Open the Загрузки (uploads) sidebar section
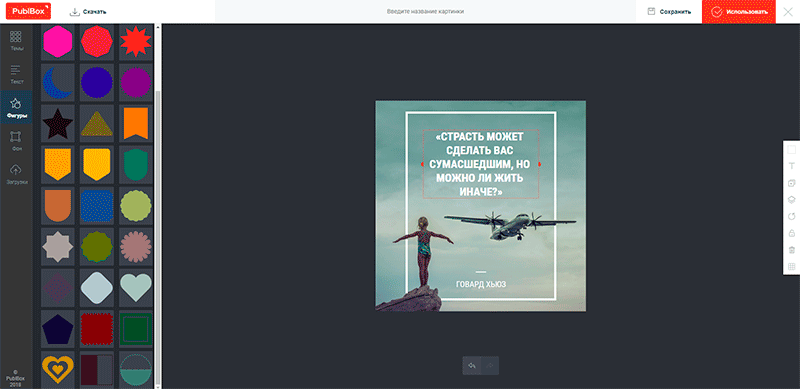800x389 pixels. tap(17, 174)
